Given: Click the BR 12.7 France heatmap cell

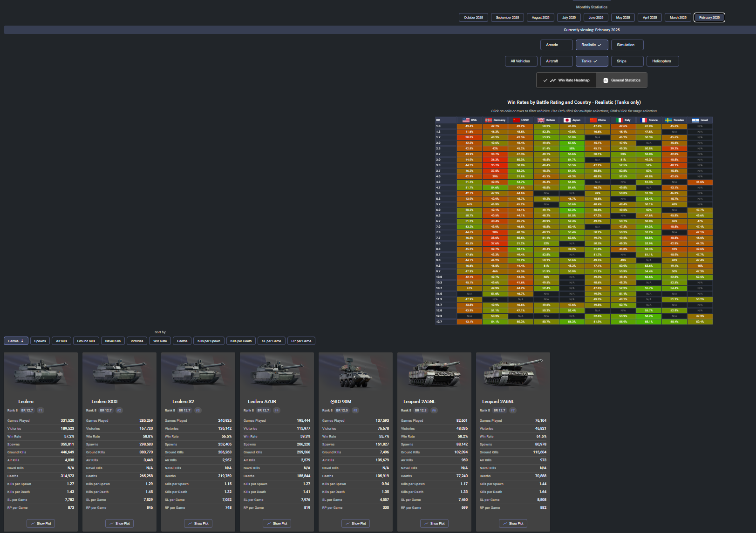Looking at the screenshot, I should 648,322.
